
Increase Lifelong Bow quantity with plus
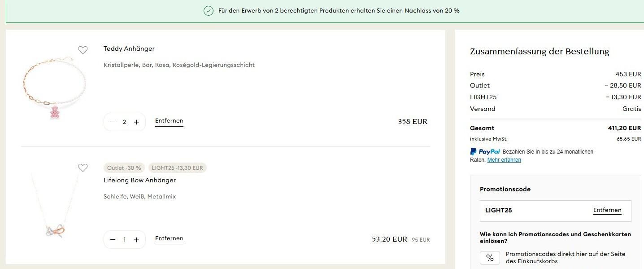pos(137,240)
